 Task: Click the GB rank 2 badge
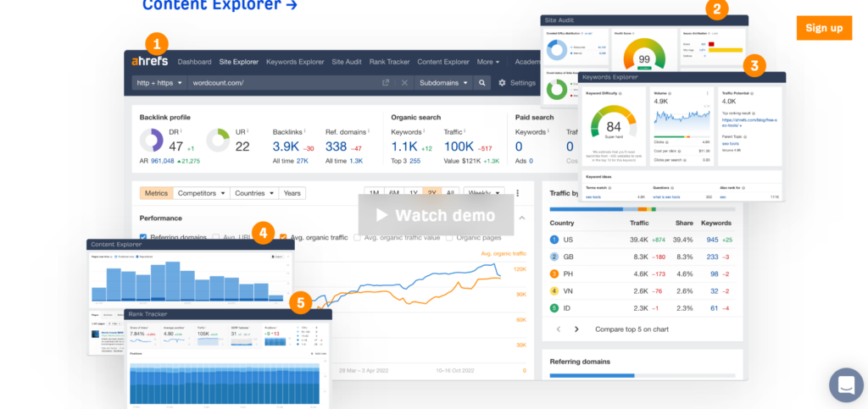pyautogui.click(x=554, y=257)
